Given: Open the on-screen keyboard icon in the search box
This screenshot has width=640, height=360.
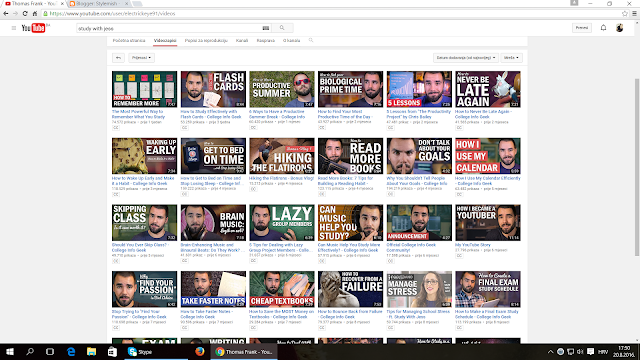Looking at the screenshot, I should pos(266,28).
